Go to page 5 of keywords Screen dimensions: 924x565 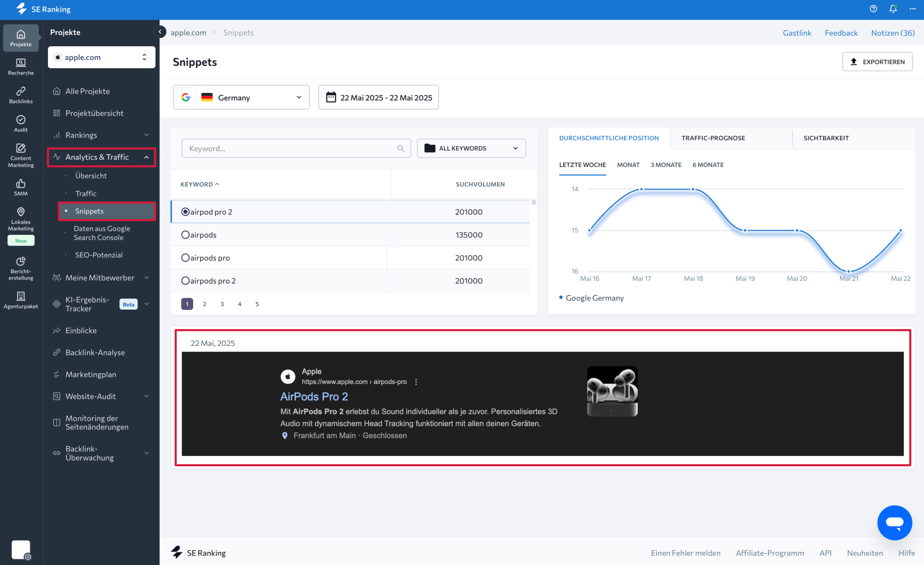click(257, 304)
